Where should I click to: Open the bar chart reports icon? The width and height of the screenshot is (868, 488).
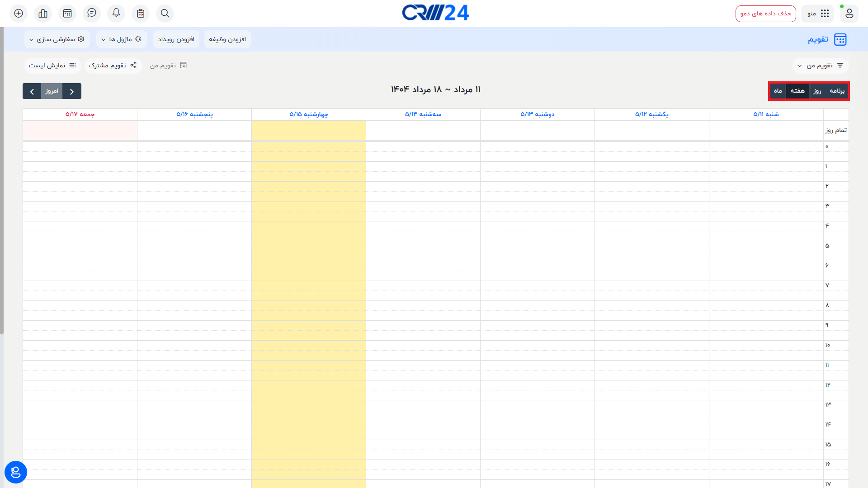coord(43,14)
